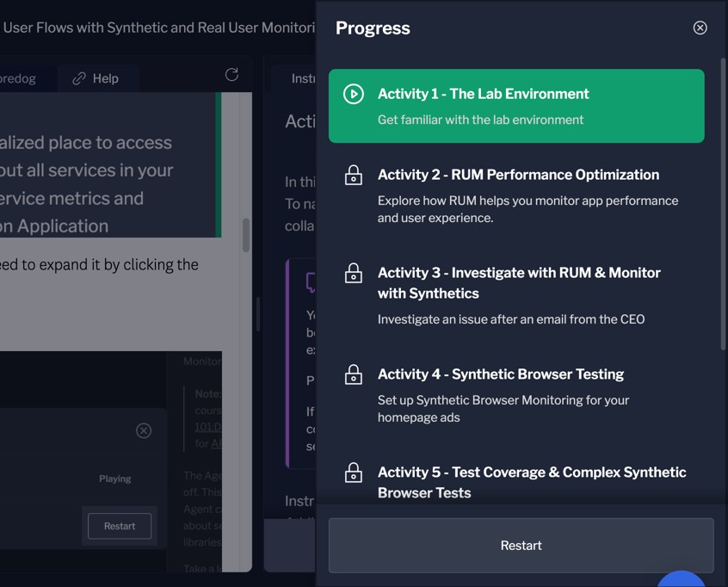Click lock icon for Activity 2 RUM Performance
Screen dimensions: 728x587
pos(354,175)
